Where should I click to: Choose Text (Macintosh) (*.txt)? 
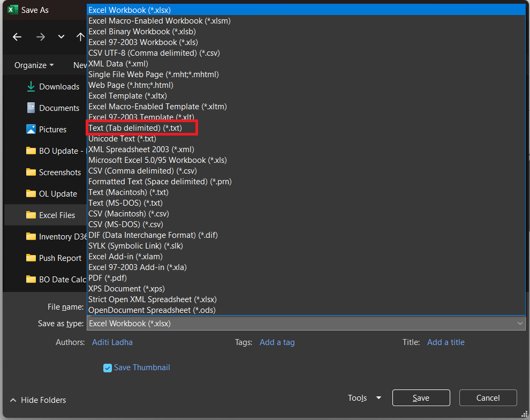pos(306,192)
